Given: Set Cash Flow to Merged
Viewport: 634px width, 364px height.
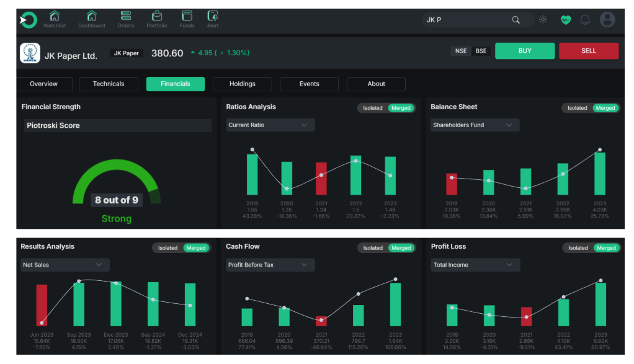Looking at the screenshot, I should (401, 248).
